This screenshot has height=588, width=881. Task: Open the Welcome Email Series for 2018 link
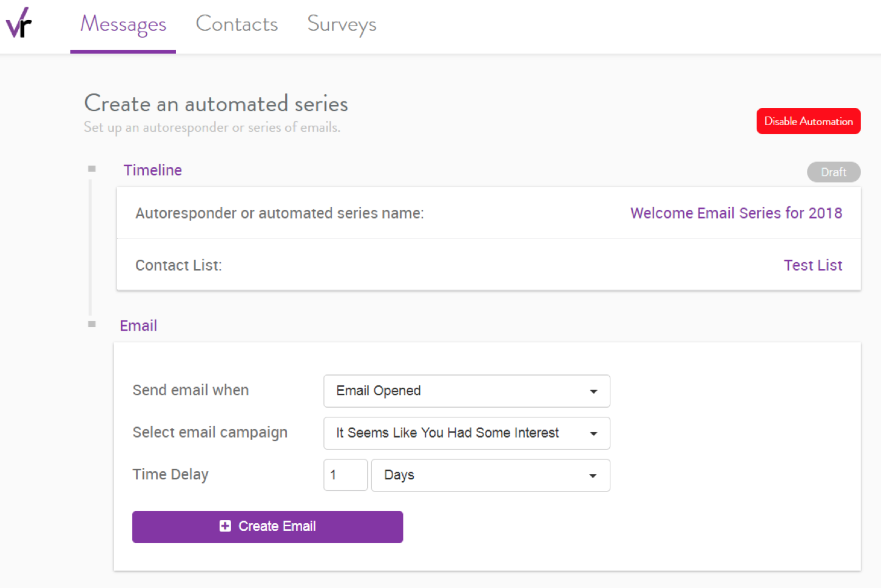(736, 213)
